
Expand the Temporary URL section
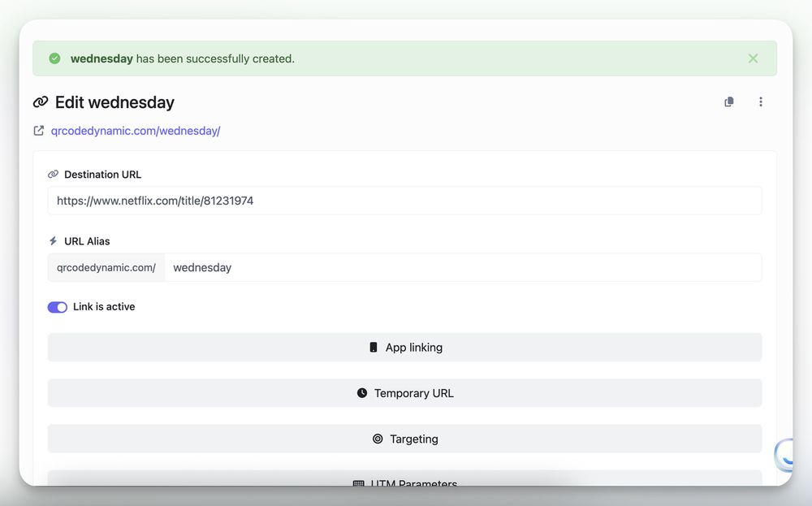[404, 393]
